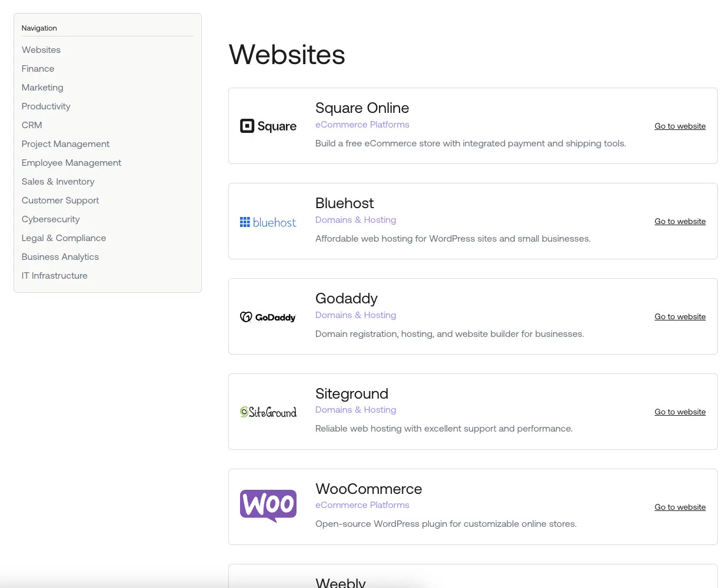
Task: Click eCommerce Platforms tag under Square Online
Action: (x=362, y=125)
